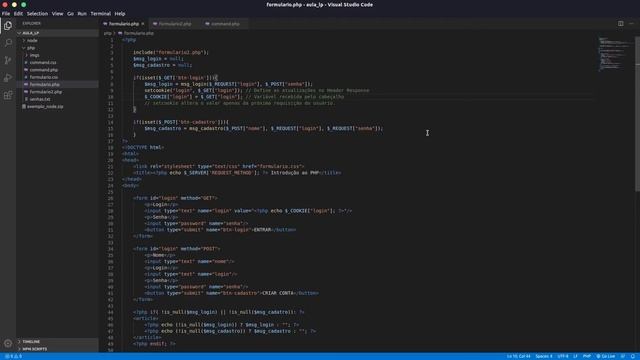Switch to the command.php tab
The height and width of the screenshot is (360, 640).
225,24
